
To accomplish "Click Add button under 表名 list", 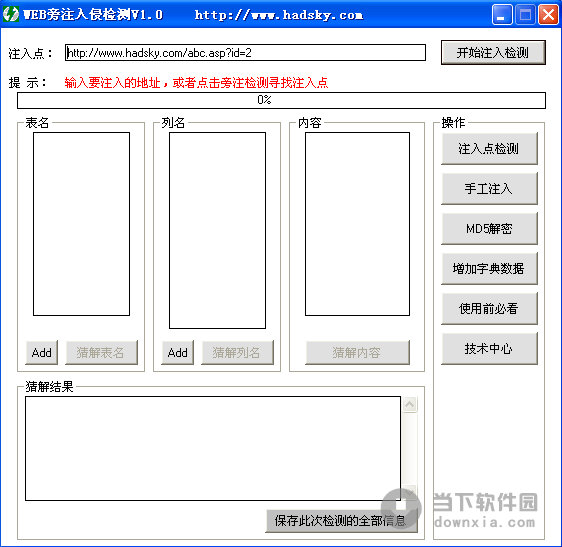I will (42, 353).
